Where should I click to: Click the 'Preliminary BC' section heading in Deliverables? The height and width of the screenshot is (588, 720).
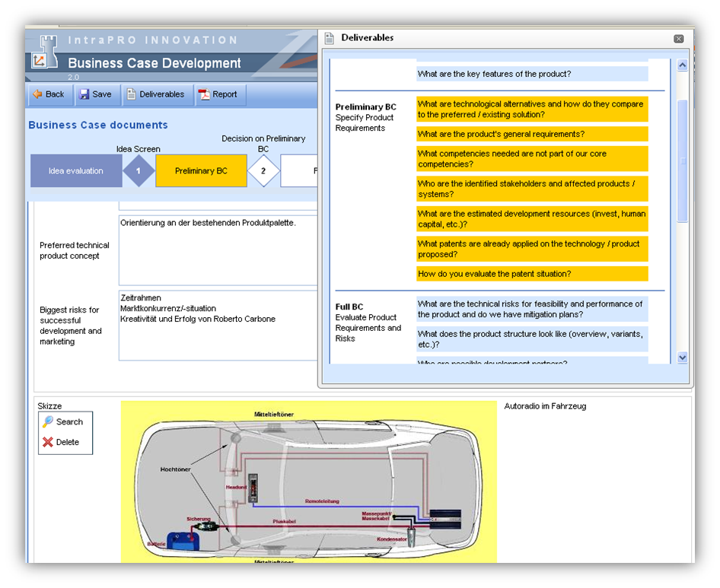tap(365, 107)
